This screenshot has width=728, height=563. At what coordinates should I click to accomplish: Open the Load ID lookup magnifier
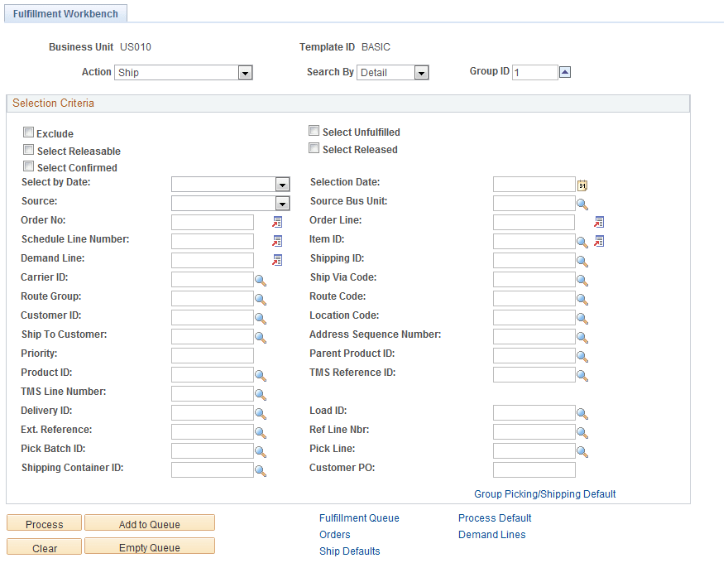(583, 411)
